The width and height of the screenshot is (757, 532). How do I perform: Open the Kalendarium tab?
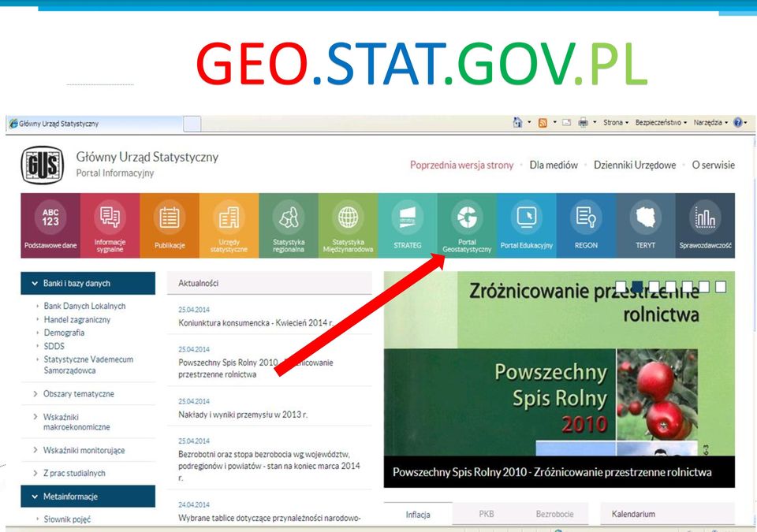pos(668,514)
